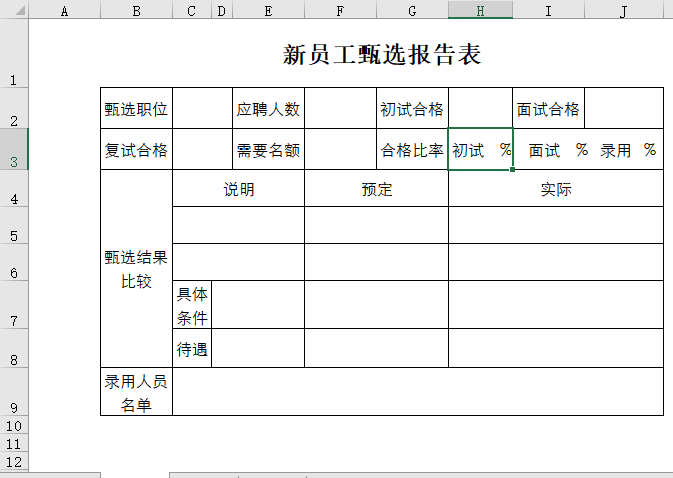Select the 合格比率 cell
Screen dimensions: 673x478
411,150
